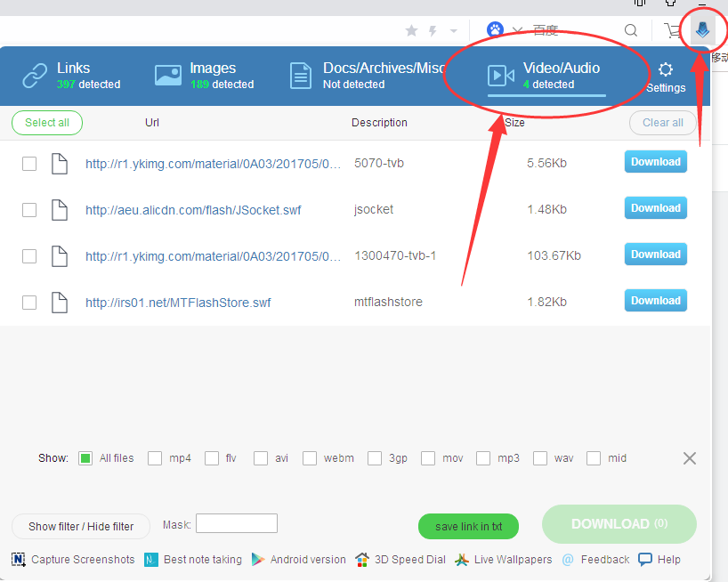Open the Android version link
Screen dimensions: 728x582
click(298, 560)
